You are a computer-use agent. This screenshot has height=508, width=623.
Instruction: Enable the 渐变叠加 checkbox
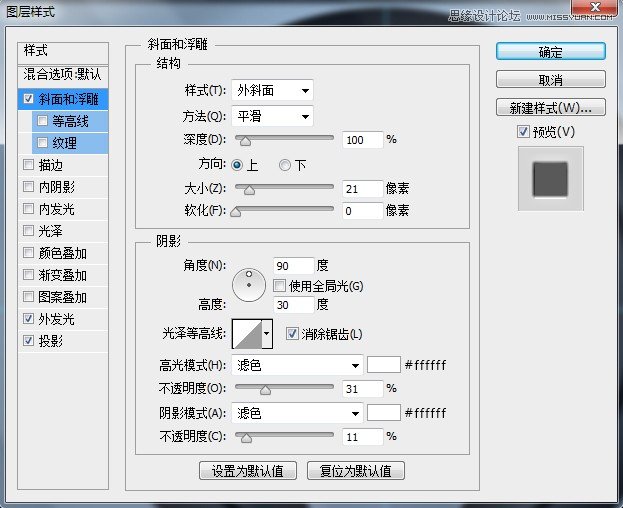pyautogui.click(x=28, y=274)
